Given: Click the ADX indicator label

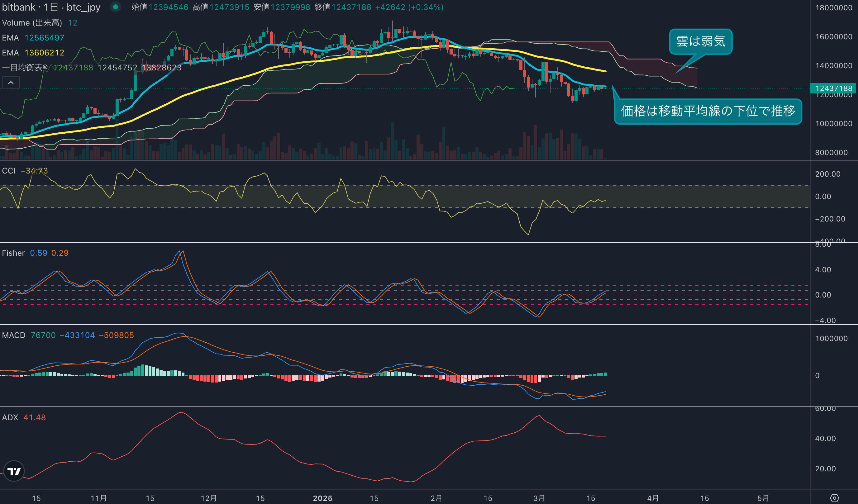Looking at the screenshot, I should (10, 418).
